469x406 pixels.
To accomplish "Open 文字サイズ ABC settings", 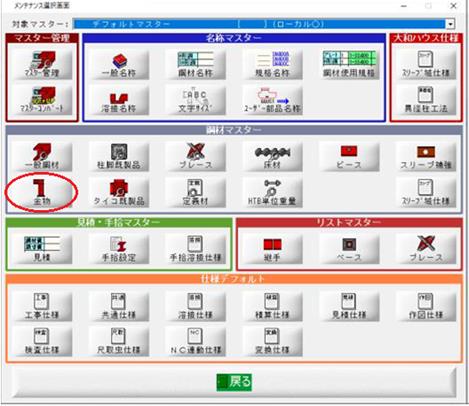I will tap(196, 100).
